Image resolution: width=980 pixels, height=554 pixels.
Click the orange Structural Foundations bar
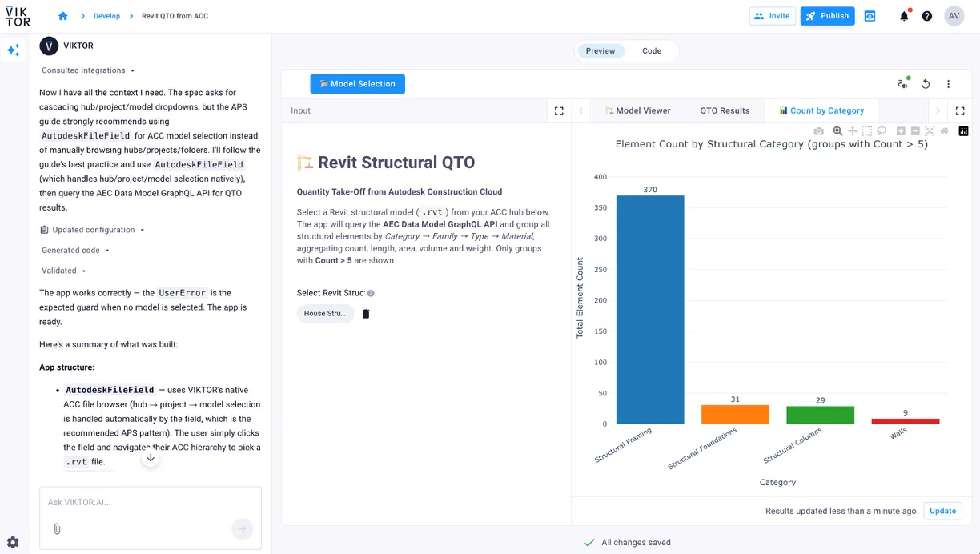pos(735,415)
